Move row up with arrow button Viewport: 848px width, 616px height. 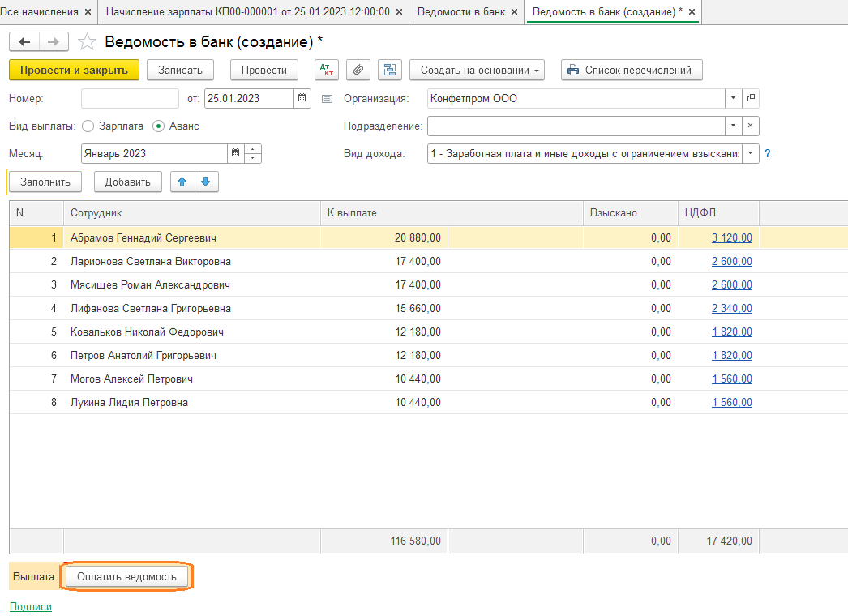[182, 182]
